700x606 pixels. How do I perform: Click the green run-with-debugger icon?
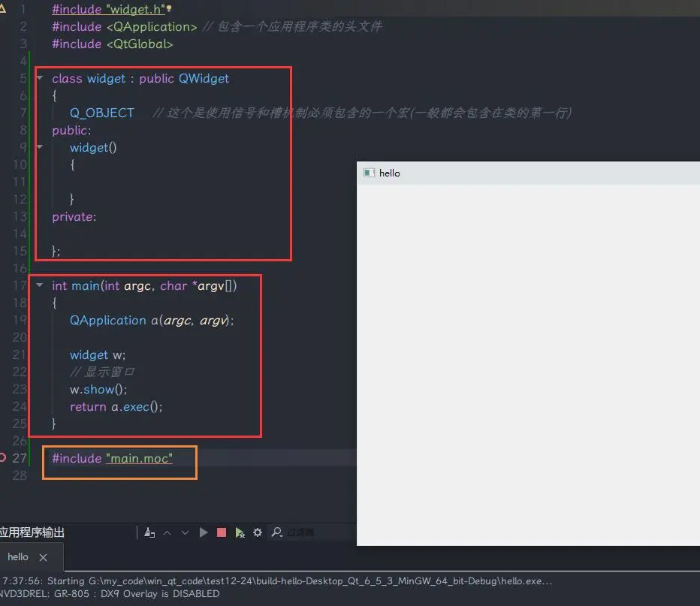[x=240, y=532]
